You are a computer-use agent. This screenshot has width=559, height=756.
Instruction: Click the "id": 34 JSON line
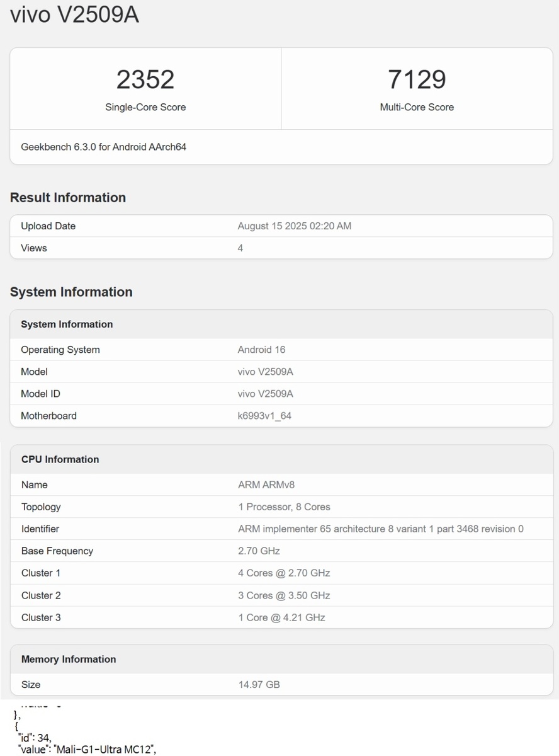(x=35, y=738)
